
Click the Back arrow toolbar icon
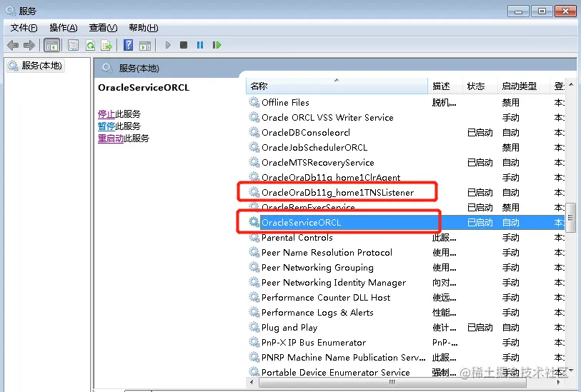[13, 45]
